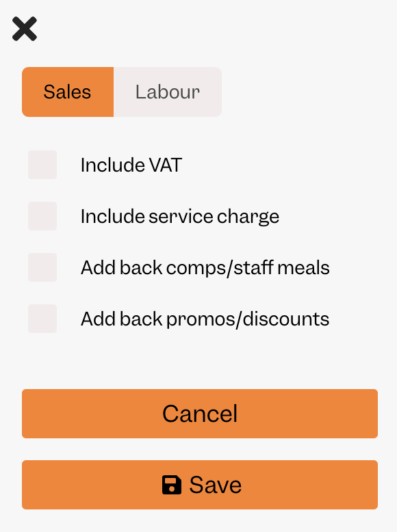The width and height of the screenshot is (397, 532).
Task: Click the Add back promos/discounts label
Action: pos(205,319)
